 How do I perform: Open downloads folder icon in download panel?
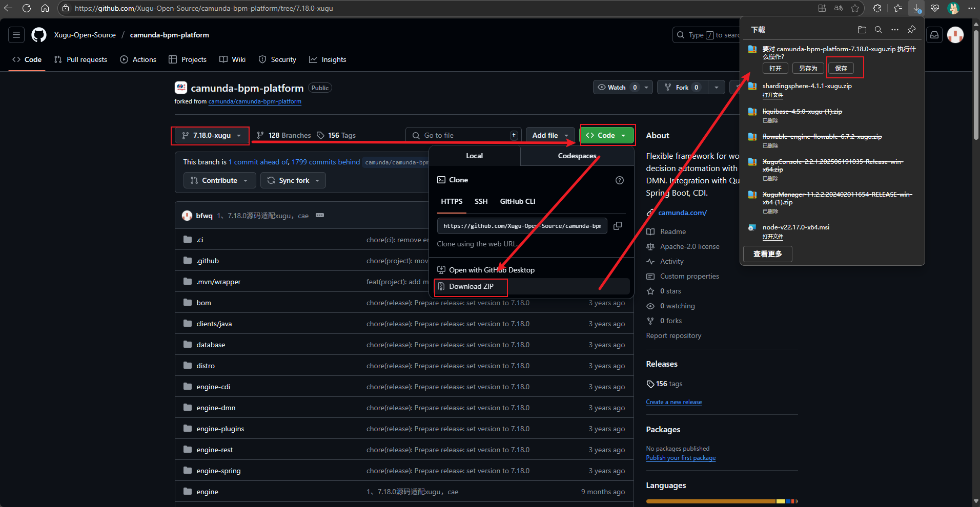coord(862,30)
